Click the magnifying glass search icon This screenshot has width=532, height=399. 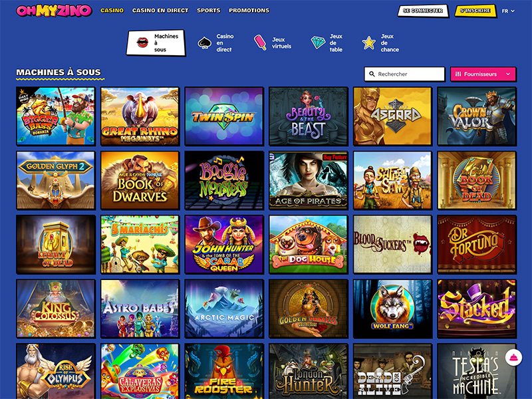pyautogui.click(x=372, y=74)
